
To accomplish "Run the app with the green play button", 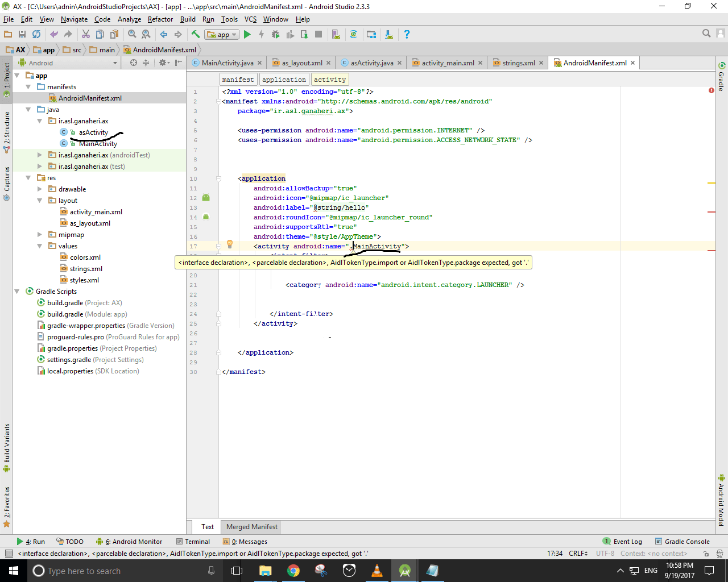I will [x=247, y=35].
